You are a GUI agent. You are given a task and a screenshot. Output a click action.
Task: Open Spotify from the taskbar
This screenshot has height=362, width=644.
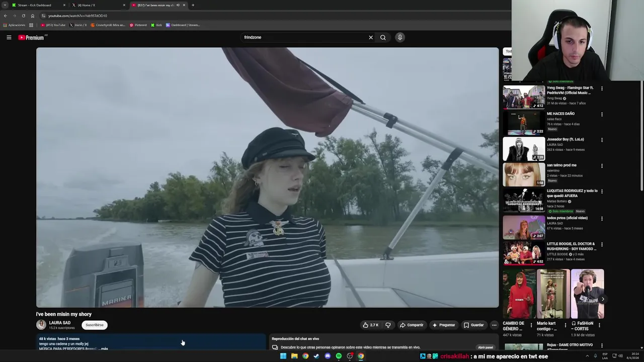click(339, 356)
